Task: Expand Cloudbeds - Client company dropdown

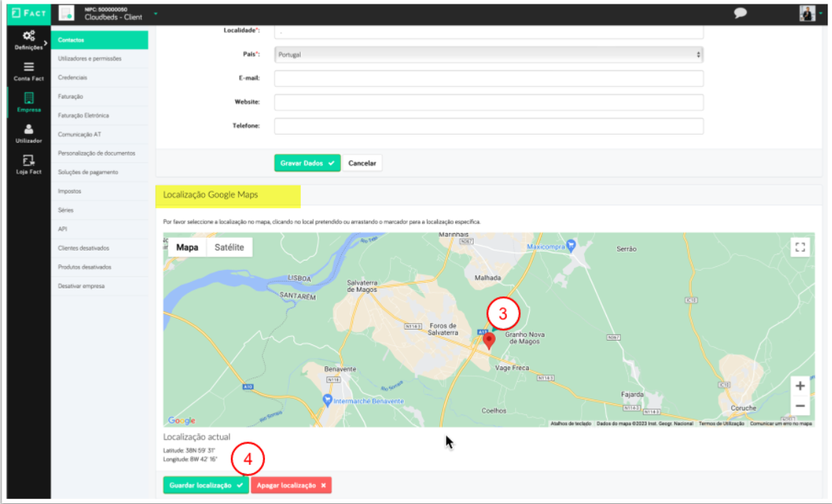Action: coord(155,14)
